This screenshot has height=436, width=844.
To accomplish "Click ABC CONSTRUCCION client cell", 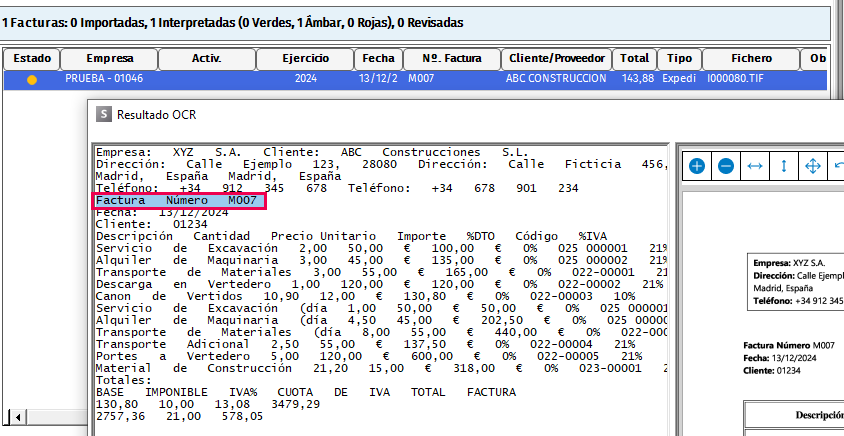I will 556,79.
